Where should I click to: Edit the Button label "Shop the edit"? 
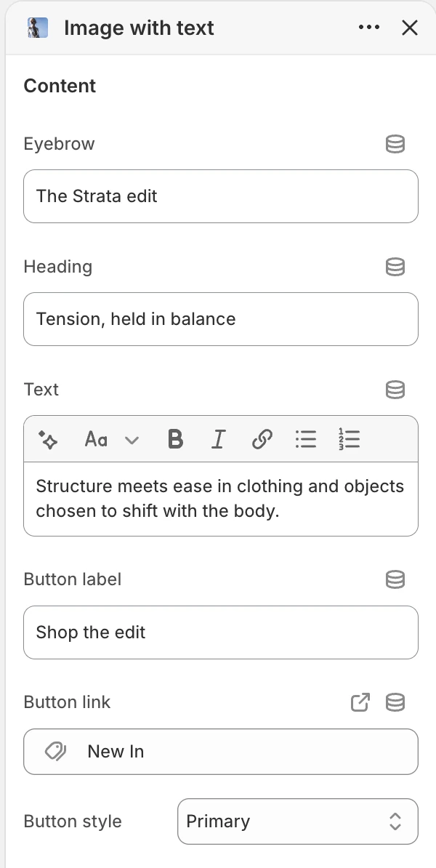tap(221, 632)
